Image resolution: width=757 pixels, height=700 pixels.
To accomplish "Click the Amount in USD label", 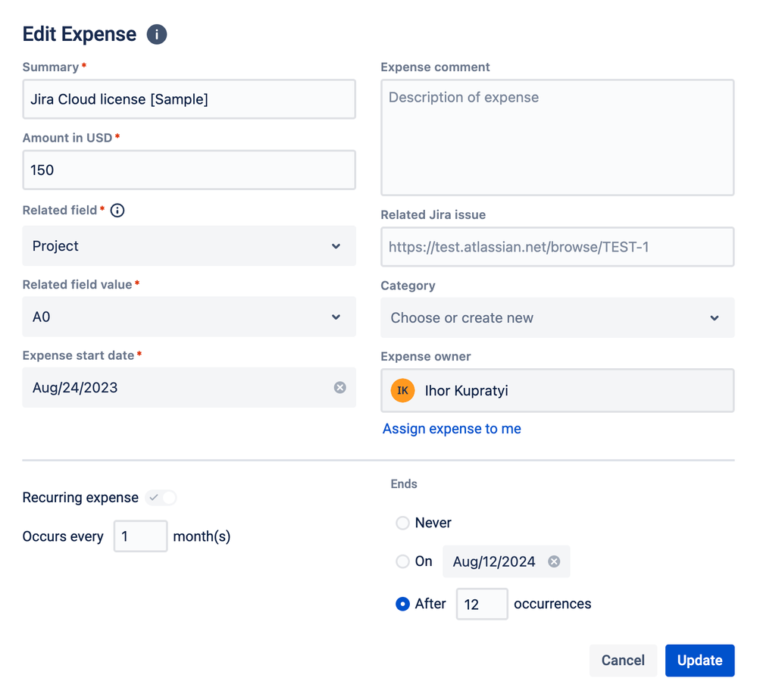I will click(x=67, y=138).
